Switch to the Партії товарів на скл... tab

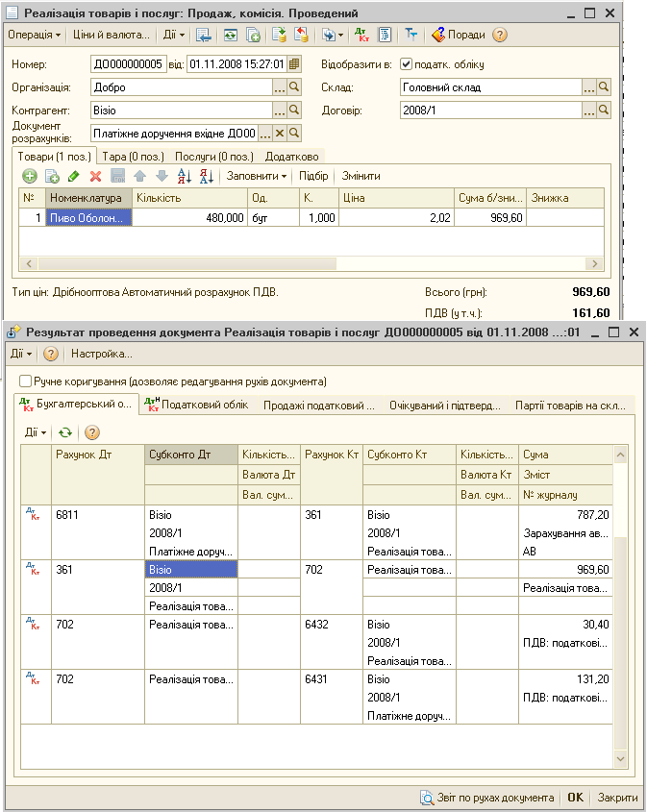[x=570, y=405]
